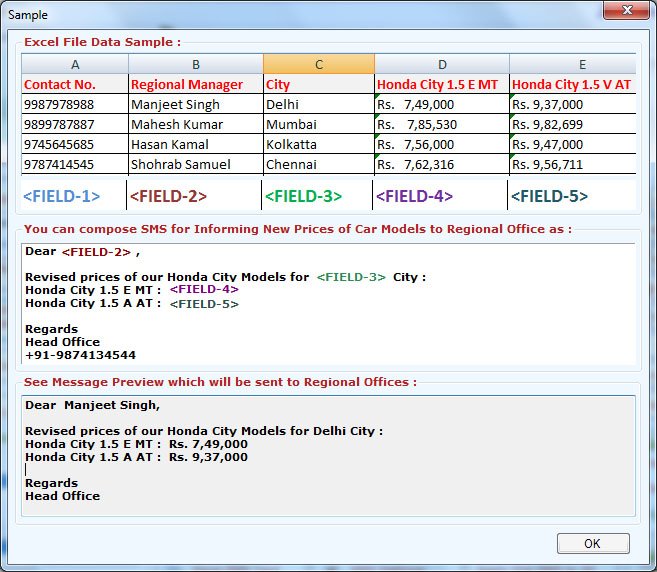Click the 'City' header cell
Image resolution: width=657 pixels, height=572 pixels.
click(x=319, y=84)
